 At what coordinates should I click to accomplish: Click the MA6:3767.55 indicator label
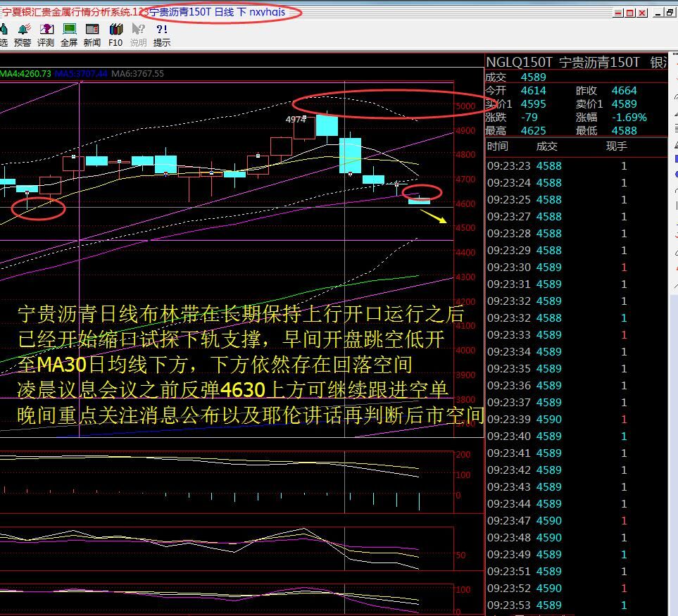click(138, 74)
